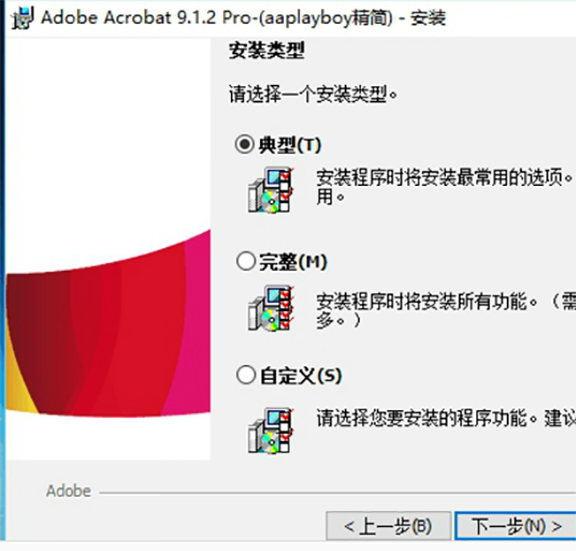
Task: Go back with the 上一步(B) button
Action: coord(388,526)
